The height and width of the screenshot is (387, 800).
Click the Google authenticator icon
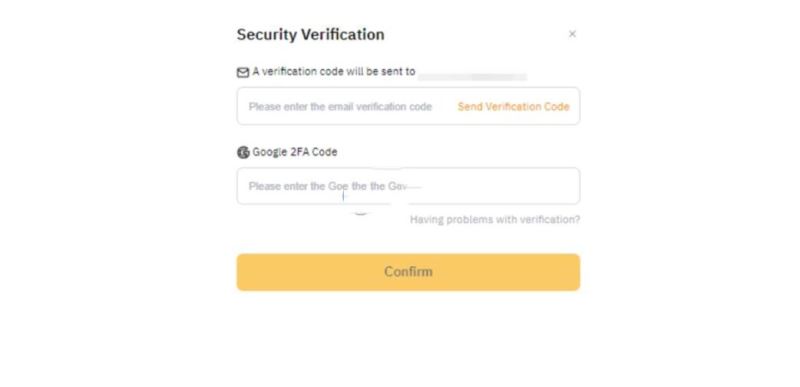pos(243,152)
